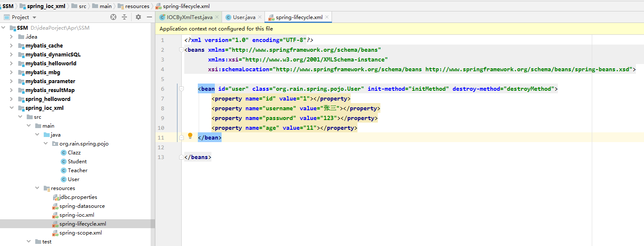This screenshot has width=644, height=246.
Task: Expand the mybatis_helloworld module
Action: [x=12, y=64]
